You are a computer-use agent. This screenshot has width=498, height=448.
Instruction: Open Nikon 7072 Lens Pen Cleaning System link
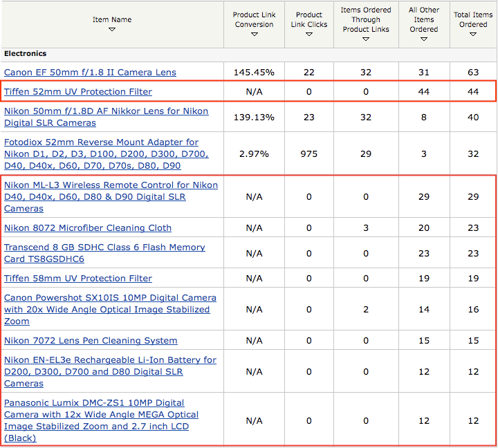point(91,341)
